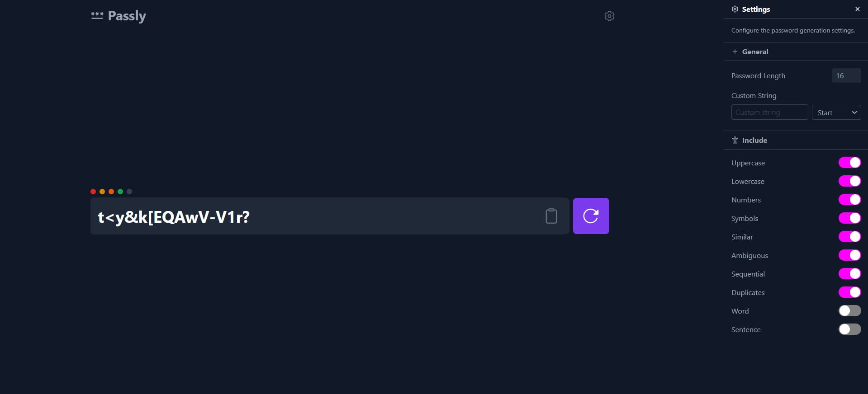The width and height of the screenshot is (868, 394).
Task: Switch off the Duplicates toggle
Action: coord(849,292)
